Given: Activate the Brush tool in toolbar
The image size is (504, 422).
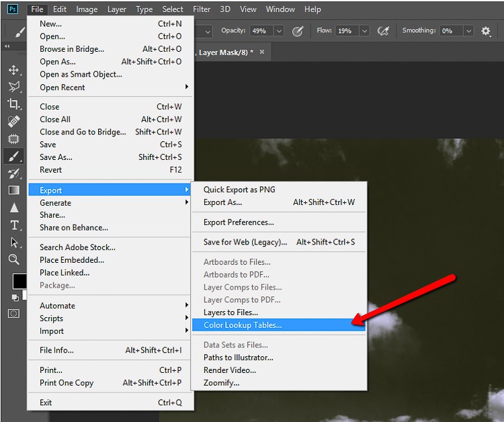Looking at the screenshot, I should pyautogui.click(x=14, y=156).
